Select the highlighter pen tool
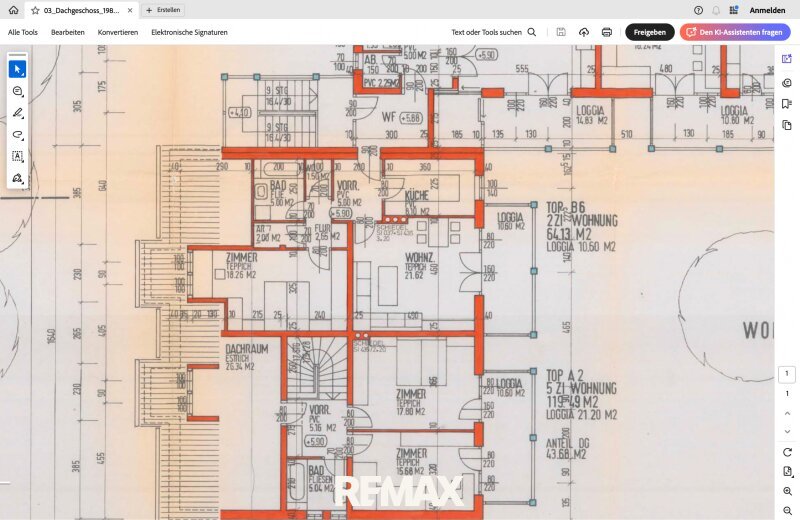The height and width of the screenshot is (520, 800). tap(17, 113)
